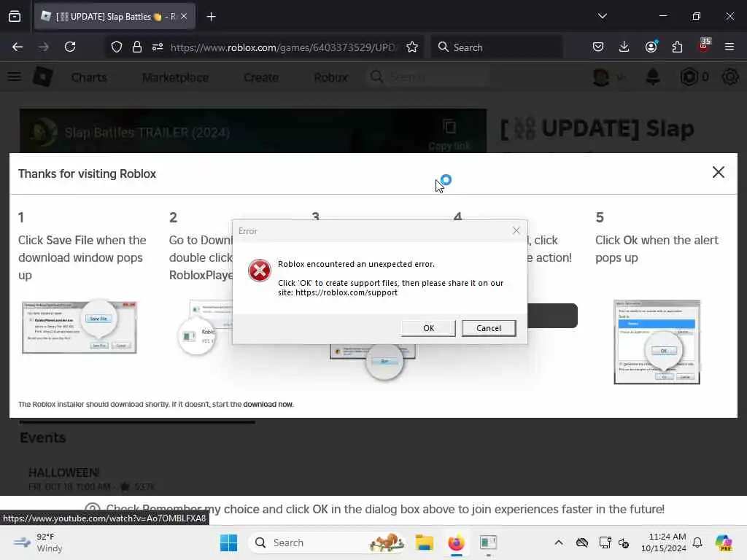747x560 pixels.
Task: Click Cancel in the Error dialog
Action: coord(488,328)
